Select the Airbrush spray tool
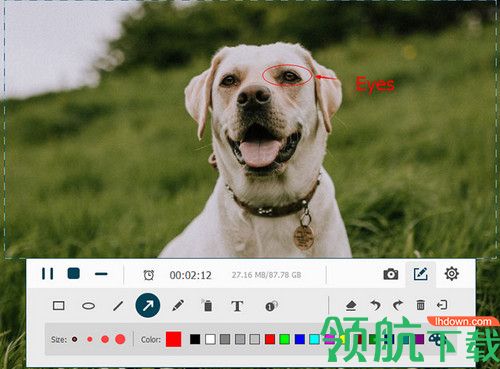 click(x=207, y=305)
